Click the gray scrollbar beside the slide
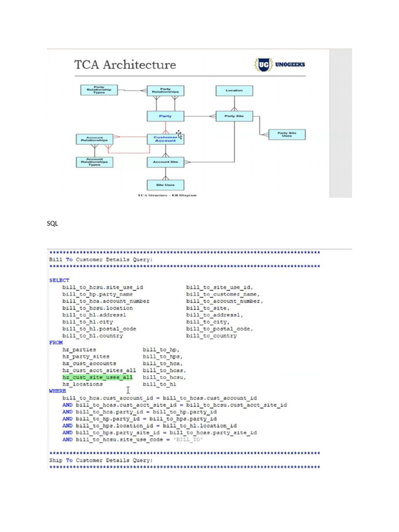The height and width of the screenshot is (532, 399). [341, 123]
